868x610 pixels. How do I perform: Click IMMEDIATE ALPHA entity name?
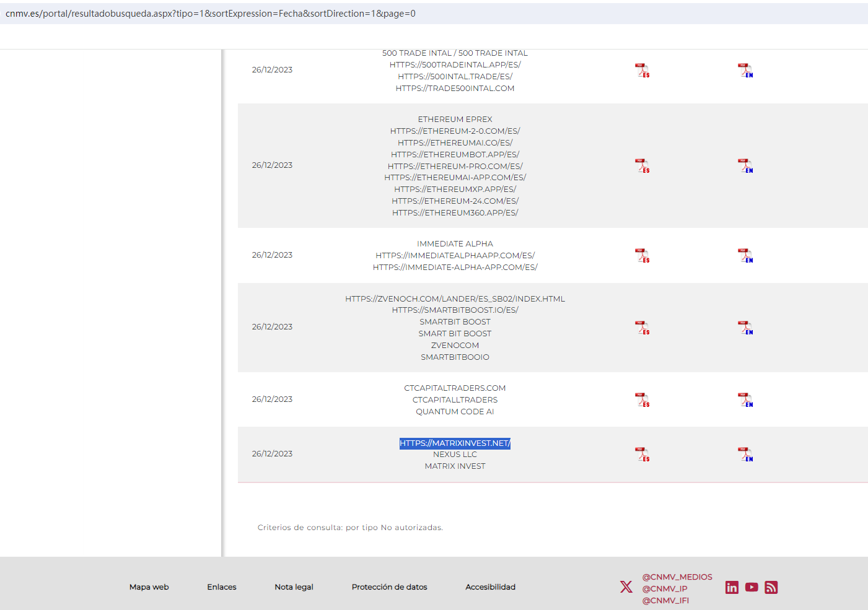point(455,244)
